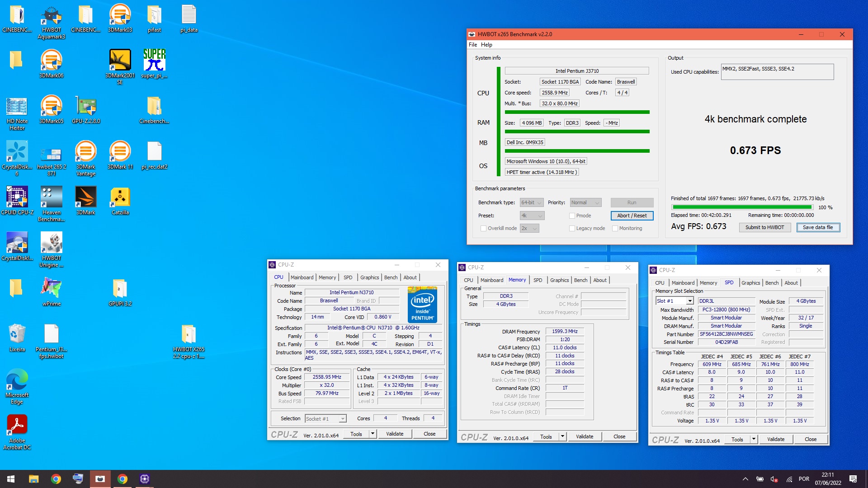Open the Lixeira recycle bin

[17, 338]
